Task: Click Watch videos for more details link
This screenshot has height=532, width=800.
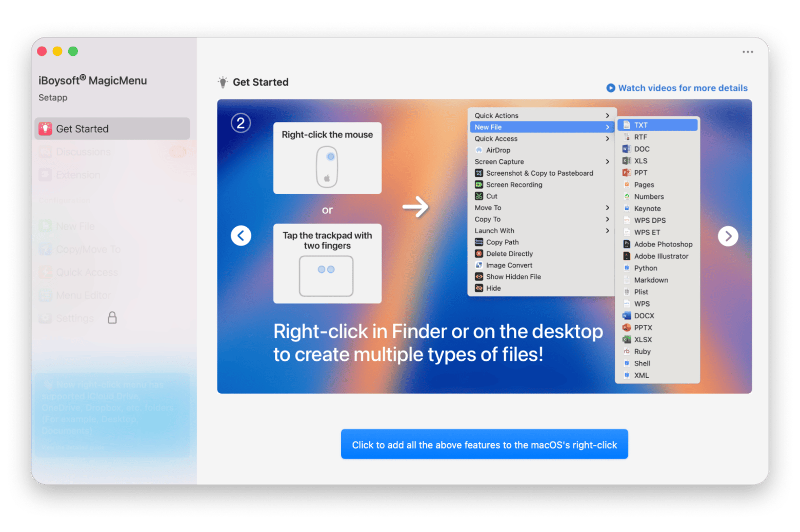Action: coord(683,88)
